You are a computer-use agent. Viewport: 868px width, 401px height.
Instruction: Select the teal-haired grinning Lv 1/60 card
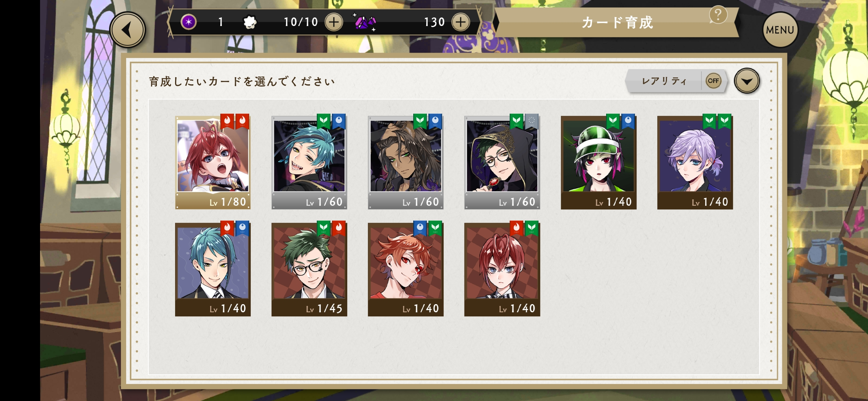tap(309, 162)
